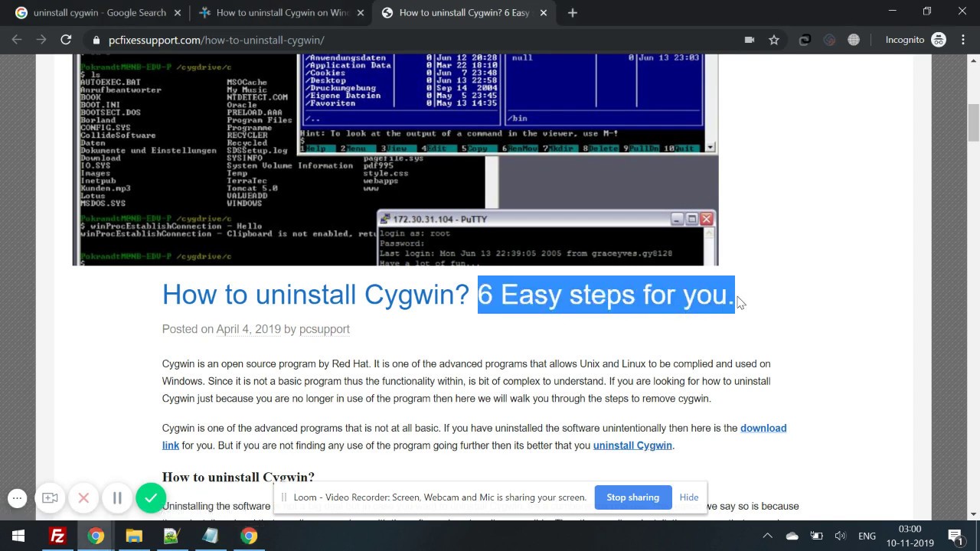Close the active 'How to uninstall Cygwin? 6 Easy' tab
The width and height of the screenshot is (980, 551).
click(544, 12)
